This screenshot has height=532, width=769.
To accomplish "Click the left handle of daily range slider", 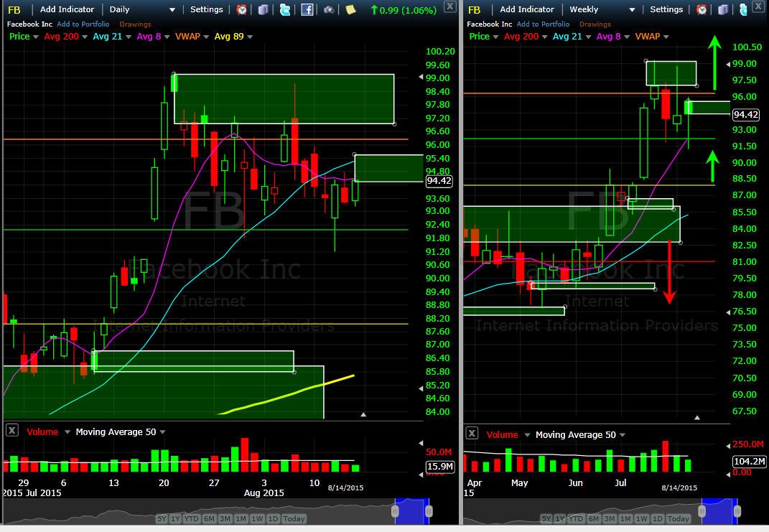I will click(x=394, y=511).
